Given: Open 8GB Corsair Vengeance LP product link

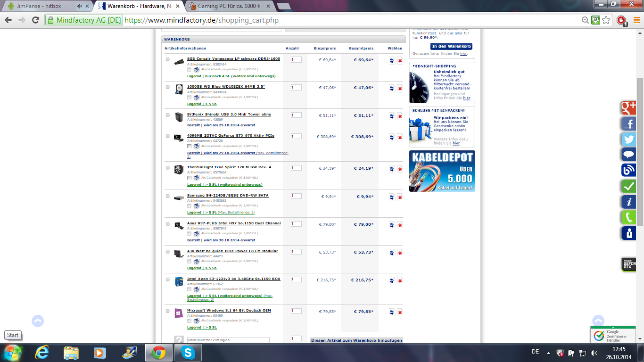Looking at the screenshot, I should [233, 59].
